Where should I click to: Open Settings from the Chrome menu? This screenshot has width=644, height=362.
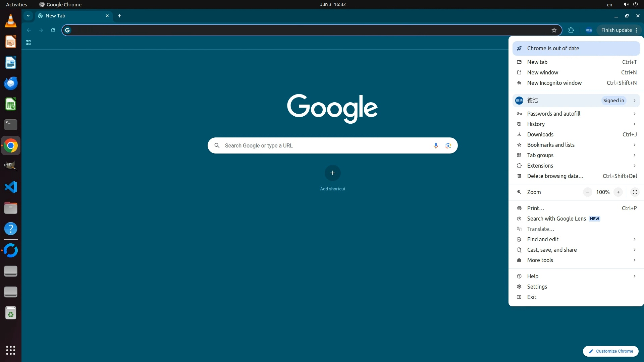click(537, 287)
